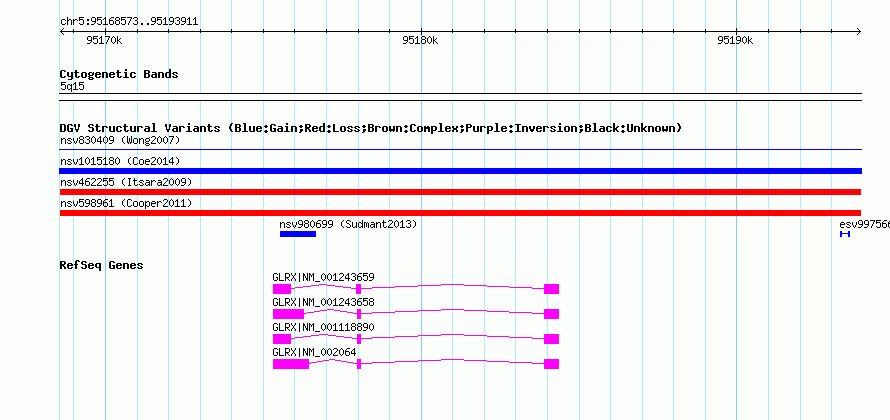Screen dimensions: 890x420
Task: Select transcript label GLRX|NM_002064
Action: (x=314, y=352)
